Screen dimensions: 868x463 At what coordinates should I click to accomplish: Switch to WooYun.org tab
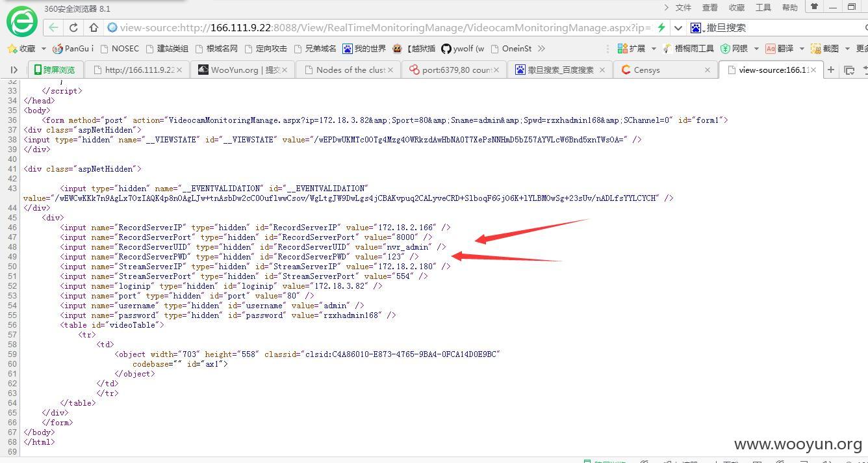tap(243, 70)
